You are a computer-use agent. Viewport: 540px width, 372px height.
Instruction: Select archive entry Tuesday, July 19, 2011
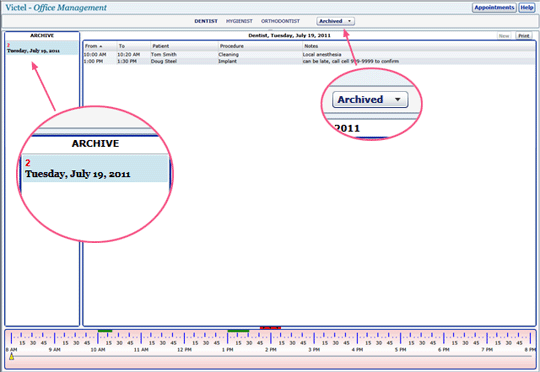[x=42, y=48]
